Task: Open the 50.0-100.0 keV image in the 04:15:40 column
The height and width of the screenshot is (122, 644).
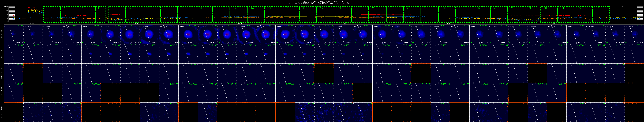Action: (x=72, y=112)
